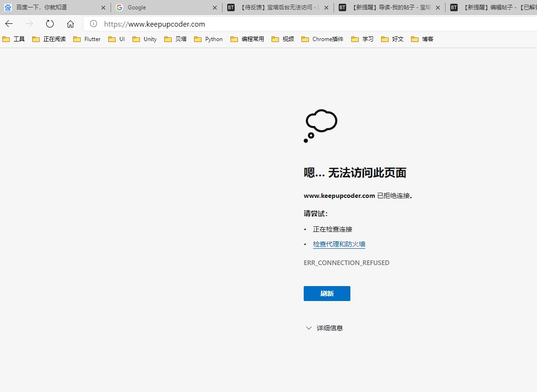Open the Flutter bookmarks folder
Screen dimensions: 537x392
click(87, 39)
